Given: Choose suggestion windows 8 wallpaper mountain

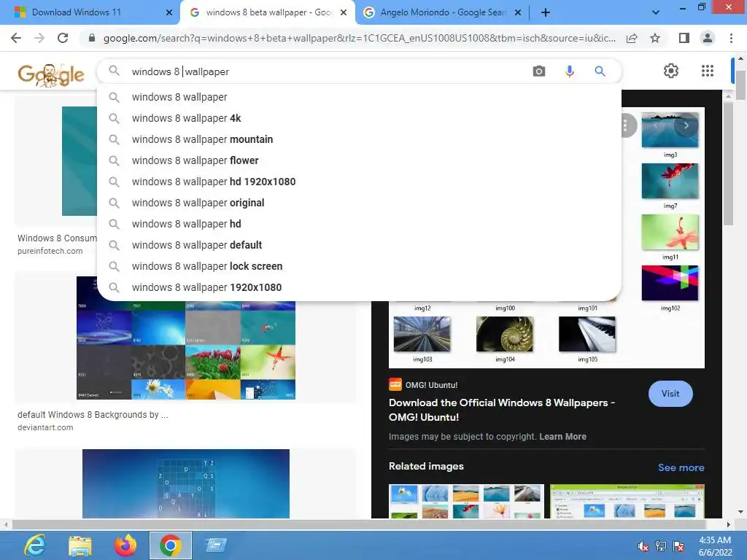Looking at the screenshot, I should pyautogui.click(x=359, y=139).
